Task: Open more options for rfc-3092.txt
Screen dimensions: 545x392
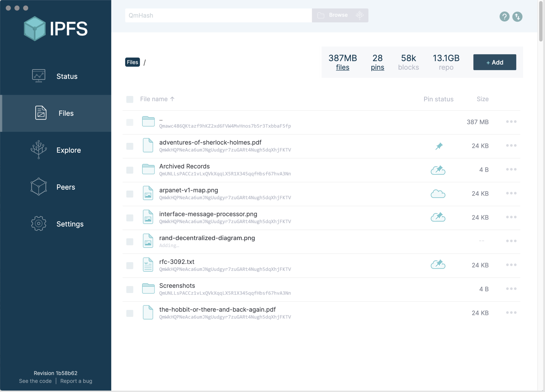Action: pos(511,265)
